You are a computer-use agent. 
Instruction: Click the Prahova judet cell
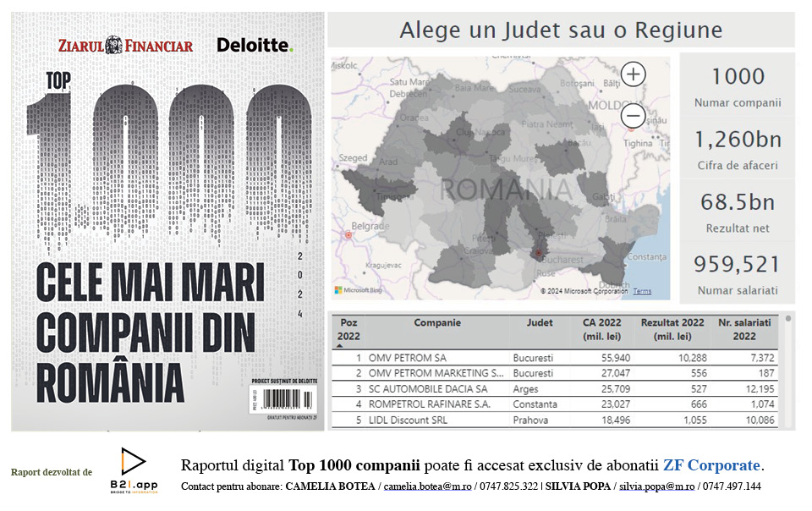coord(530,420)
